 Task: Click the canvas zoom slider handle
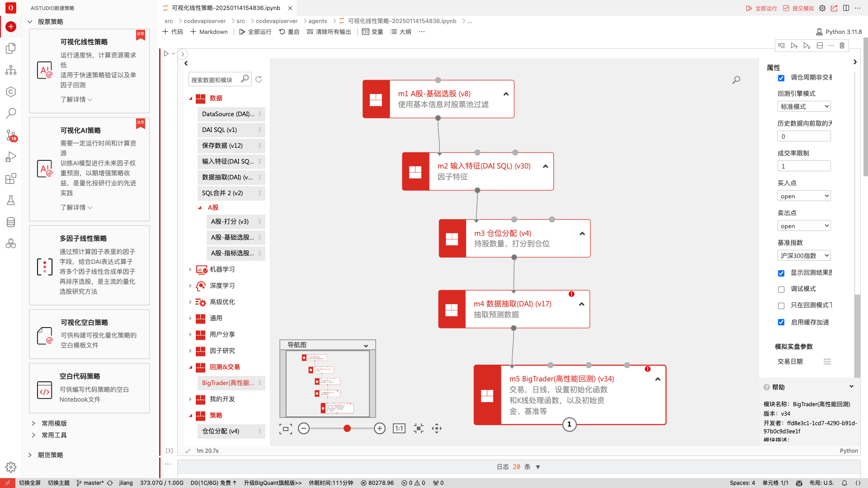coord(347,428)
